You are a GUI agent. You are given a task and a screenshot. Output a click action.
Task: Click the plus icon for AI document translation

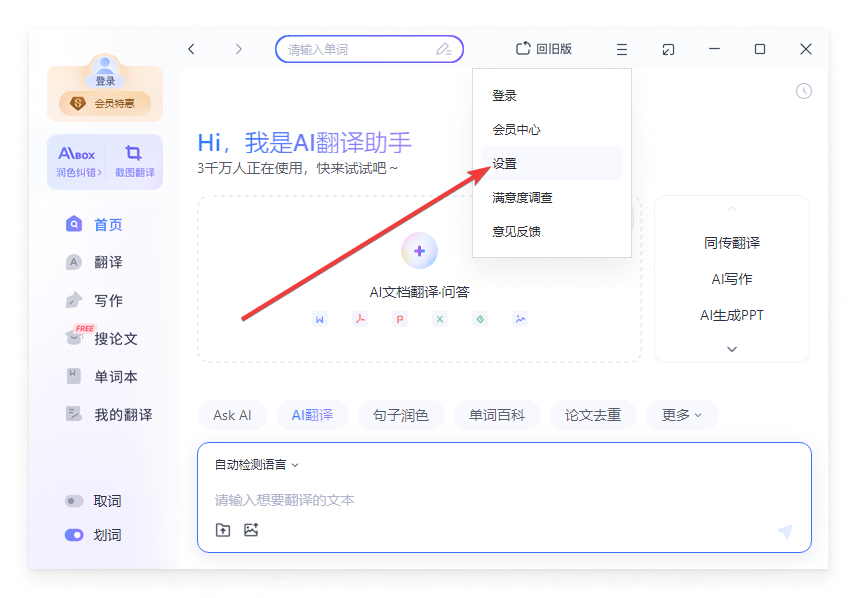[420, 251]
